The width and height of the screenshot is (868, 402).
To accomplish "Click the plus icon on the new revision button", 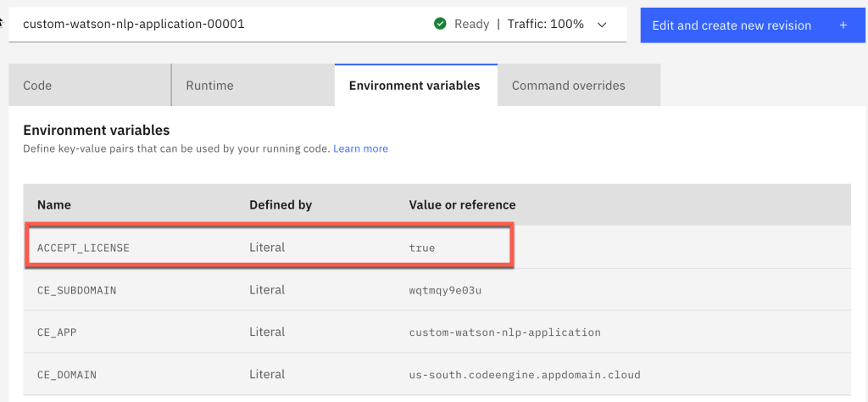I will (x=843, y=25).
